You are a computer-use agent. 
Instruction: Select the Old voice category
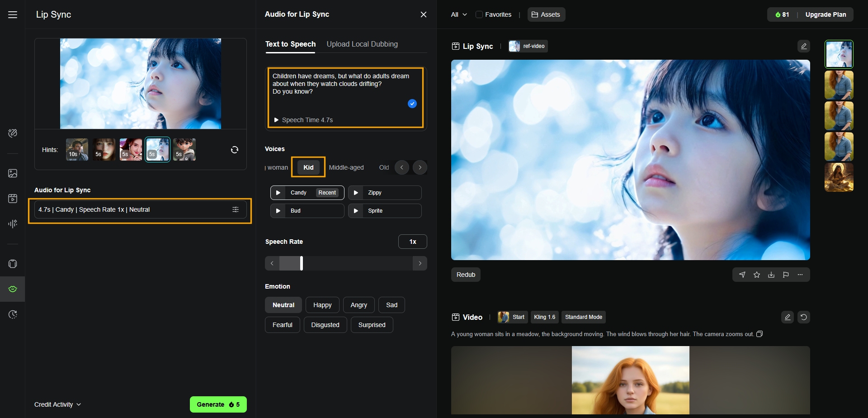(x=384, y=167)
